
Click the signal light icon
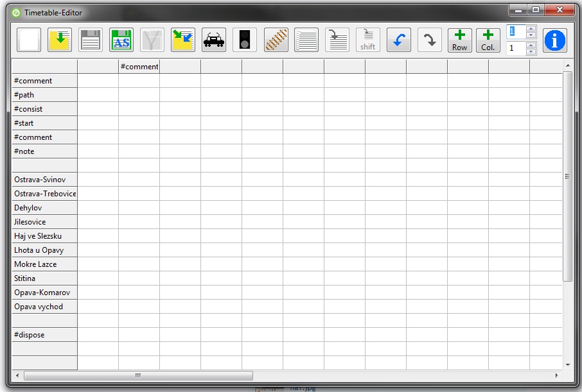coord(245,40)
